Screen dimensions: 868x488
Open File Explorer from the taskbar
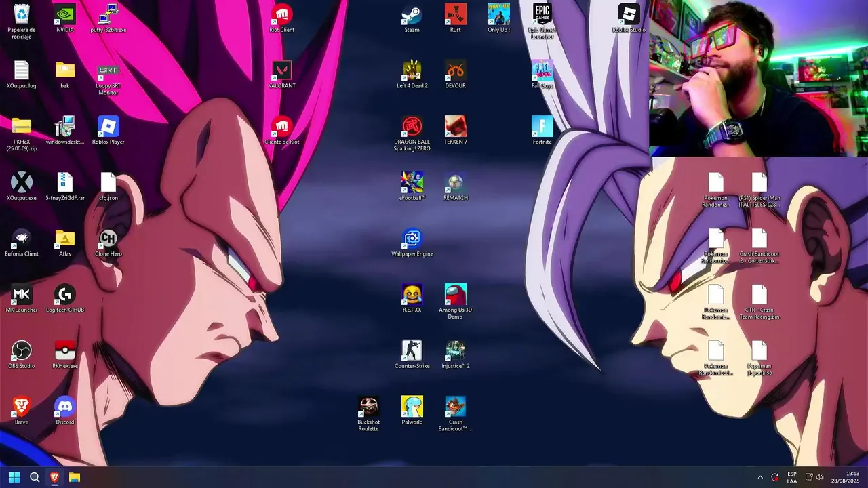75,477
